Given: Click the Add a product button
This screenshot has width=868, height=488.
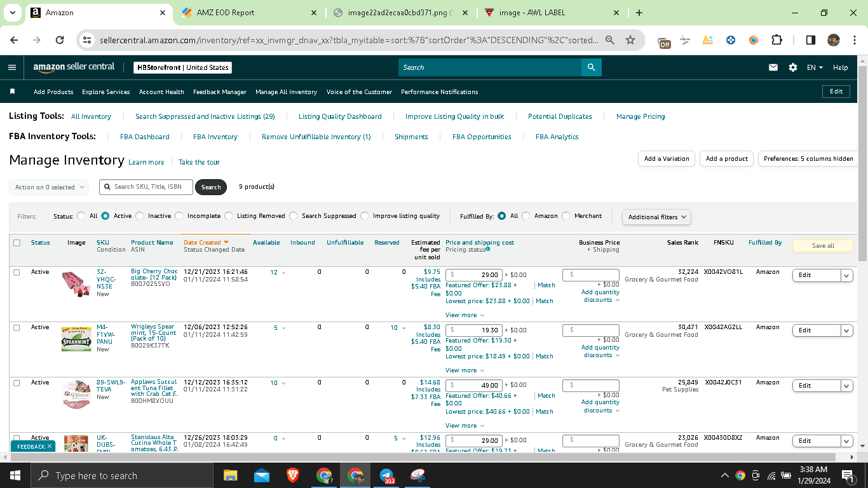Looking at the screenshot, I should [x=727, y=159].
